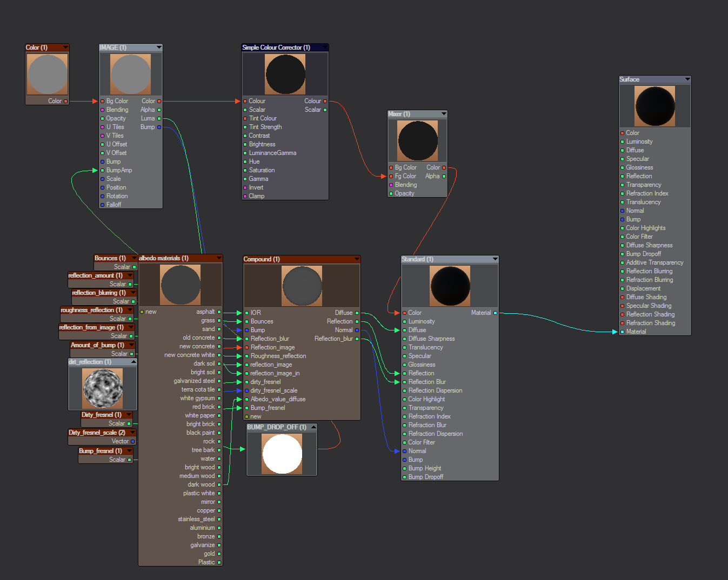
Task: Click Invert input port on Simple Colour Corrector
Action: (x=245, y=187)
